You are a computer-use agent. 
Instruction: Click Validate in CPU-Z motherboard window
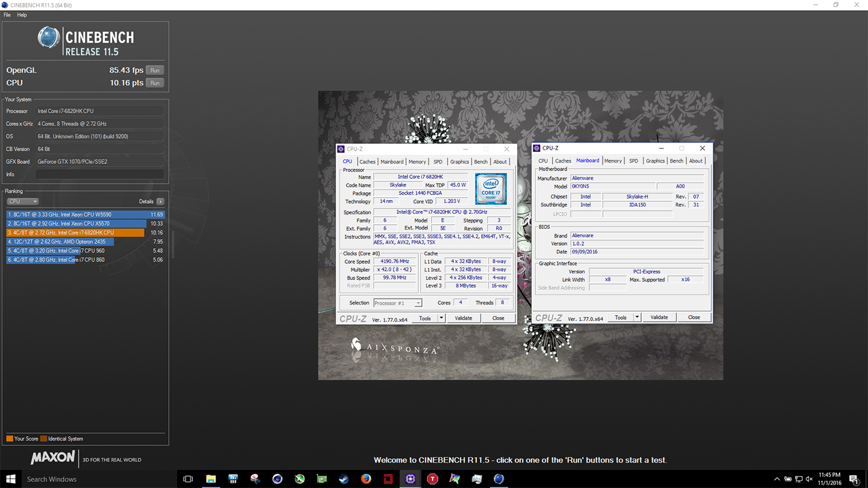[659, 318]
